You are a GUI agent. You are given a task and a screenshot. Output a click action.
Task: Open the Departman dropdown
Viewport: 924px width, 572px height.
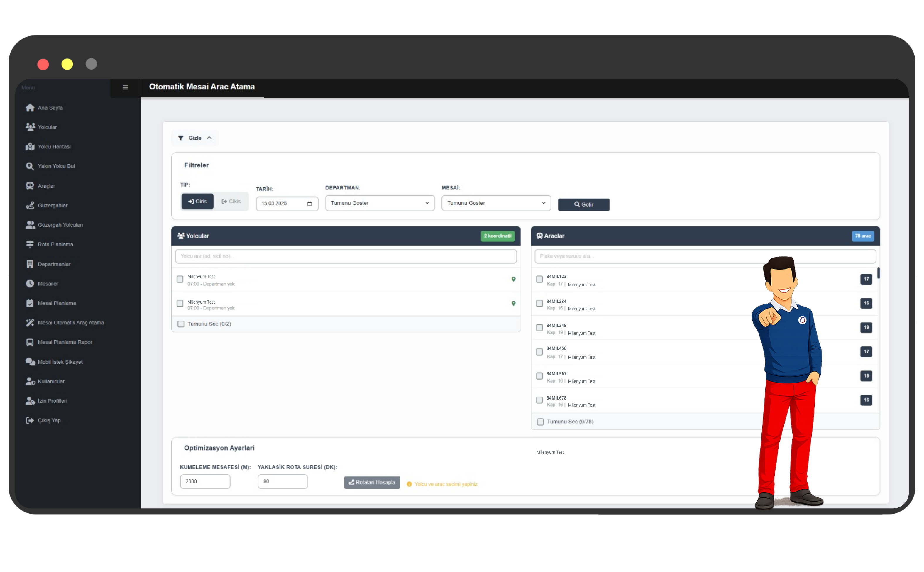click(380, 203)
